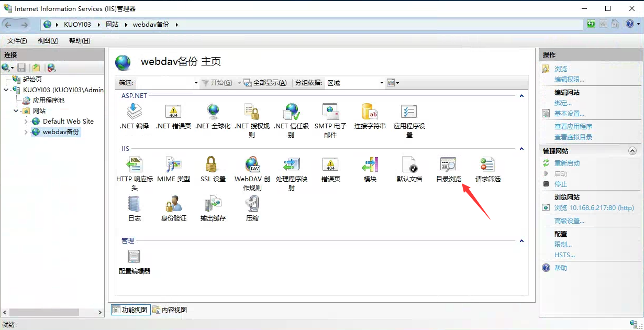Viewport: 644px width, 330px height.
Task: Click the refresh page icon beside address bar
Action: (x=591, y=24)
